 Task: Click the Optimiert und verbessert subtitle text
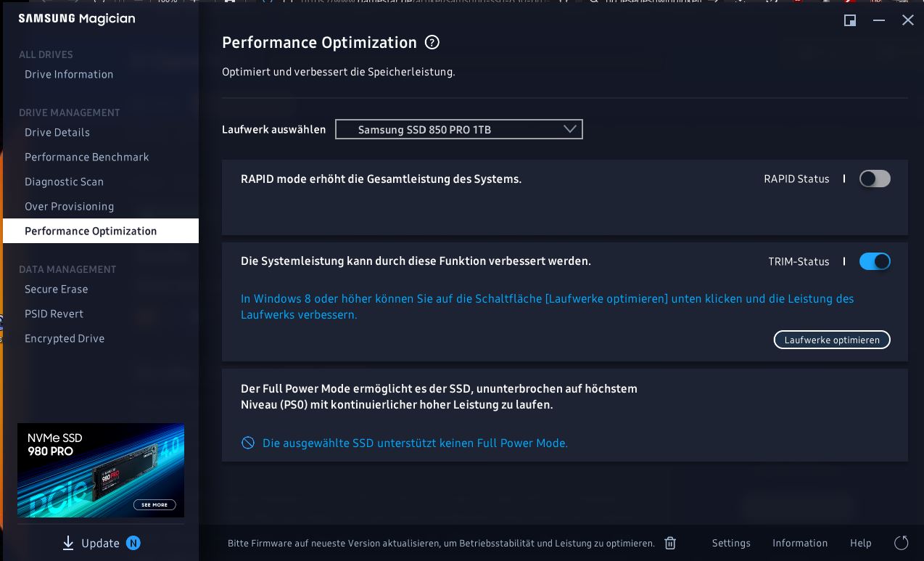pyautogui.click(x=339, y=72)
